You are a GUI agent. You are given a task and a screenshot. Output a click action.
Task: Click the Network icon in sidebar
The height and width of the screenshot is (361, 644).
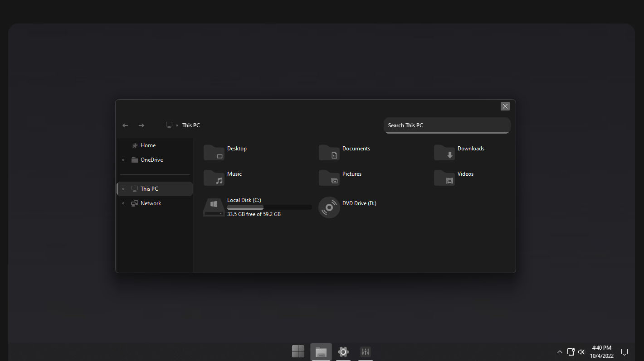(135, 203)
